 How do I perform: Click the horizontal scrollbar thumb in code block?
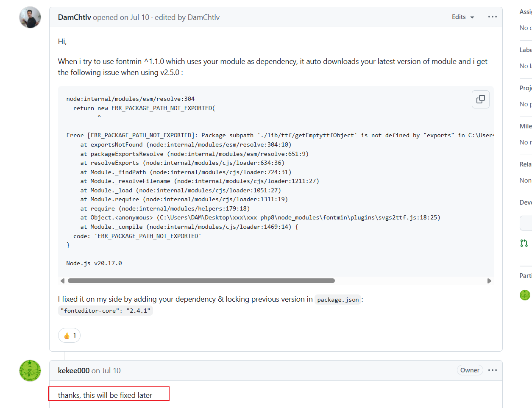(x=201, y=280)
